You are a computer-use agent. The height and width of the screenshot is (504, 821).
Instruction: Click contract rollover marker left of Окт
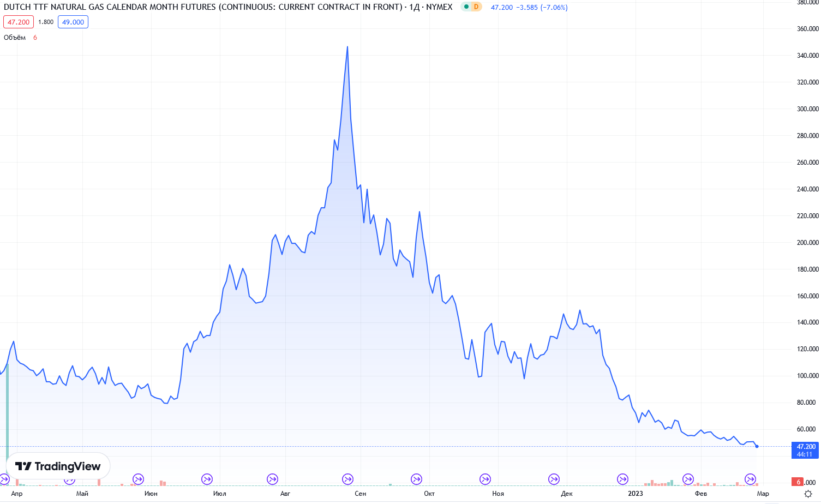416,479
